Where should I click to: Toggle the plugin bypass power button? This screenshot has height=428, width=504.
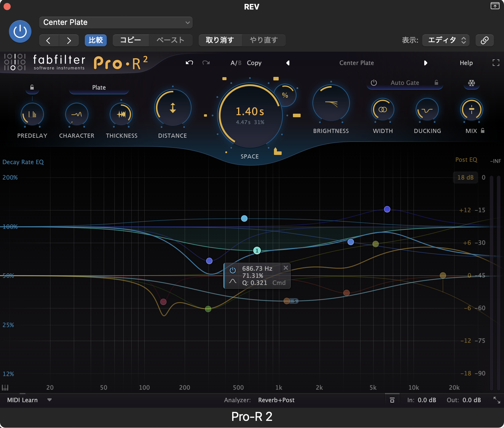20,31
